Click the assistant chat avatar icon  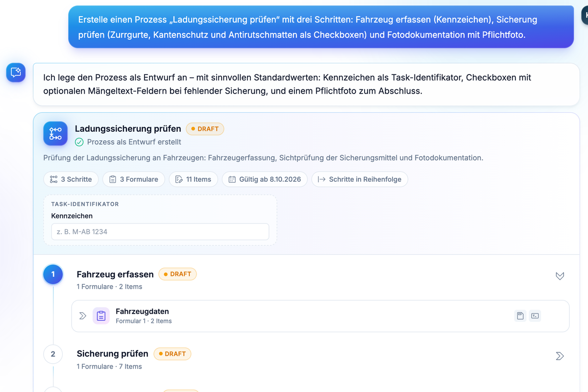(x=16, y=73)
